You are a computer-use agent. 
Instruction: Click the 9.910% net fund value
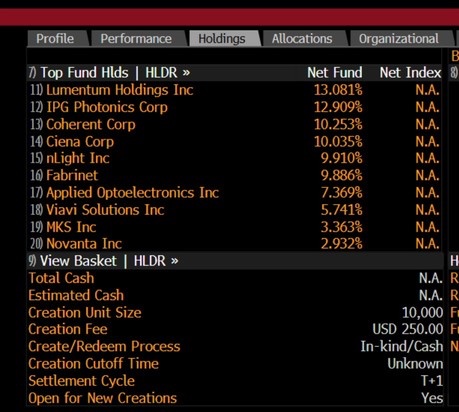[x=341, y=158]
